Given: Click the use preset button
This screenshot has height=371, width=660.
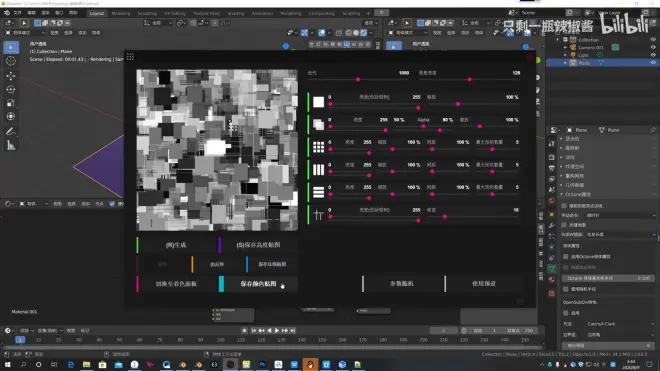Looking at the screenshot, I should [484, 284].
